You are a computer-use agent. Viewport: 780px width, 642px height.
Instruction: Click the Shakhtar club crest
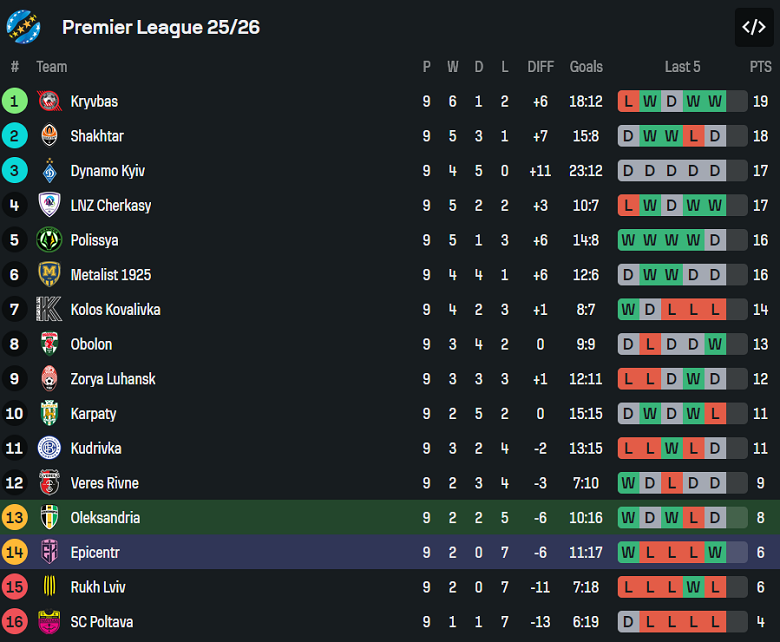coord(49,136)
